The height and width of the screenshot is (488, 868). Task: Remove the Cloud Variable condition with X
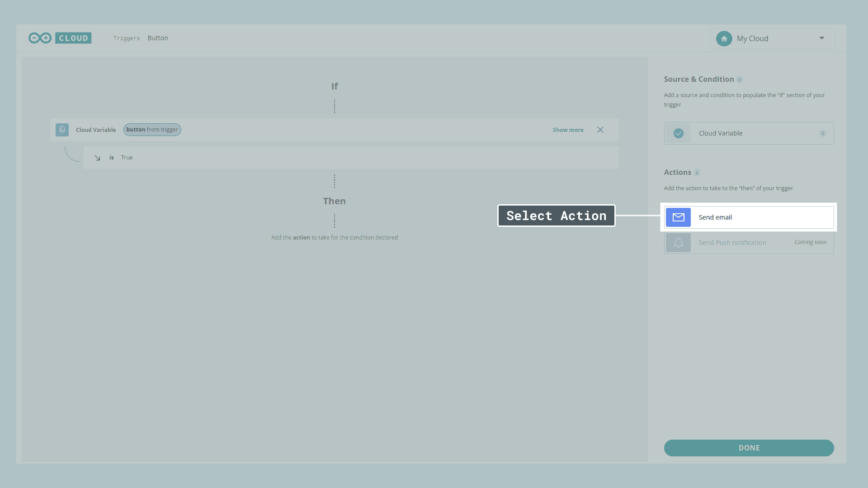tap(600, 130)
